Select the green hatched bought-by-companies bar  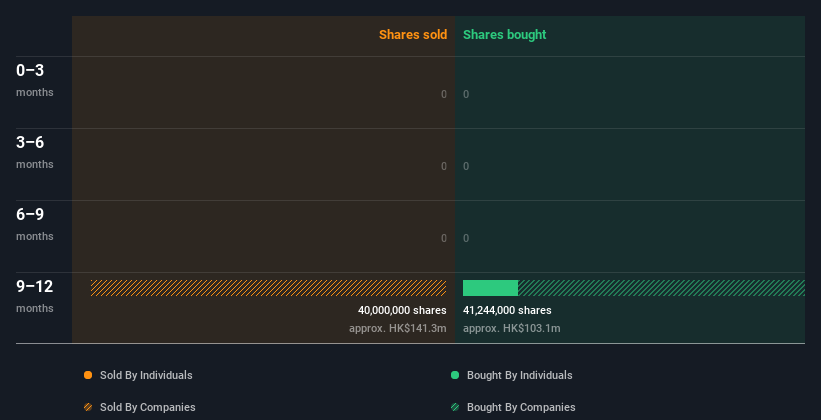coord(661,288)
